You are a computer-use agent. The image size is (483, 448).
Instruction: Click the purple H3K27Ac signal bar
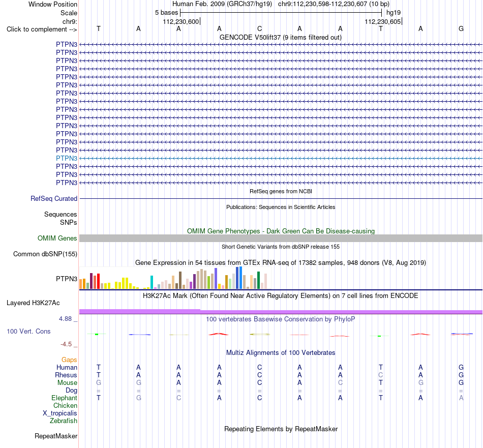281,312
